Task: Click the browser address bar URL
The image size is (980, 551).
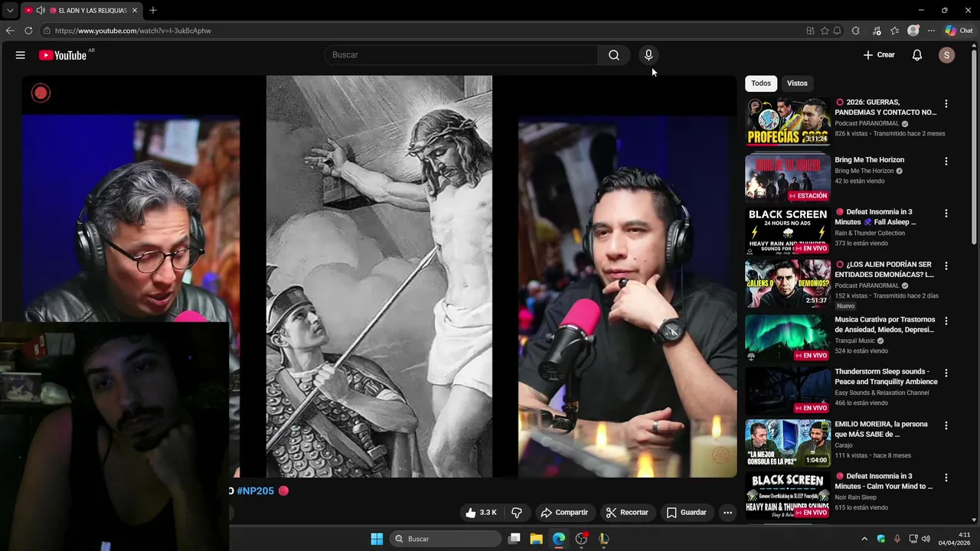Action: coord(132,31)
